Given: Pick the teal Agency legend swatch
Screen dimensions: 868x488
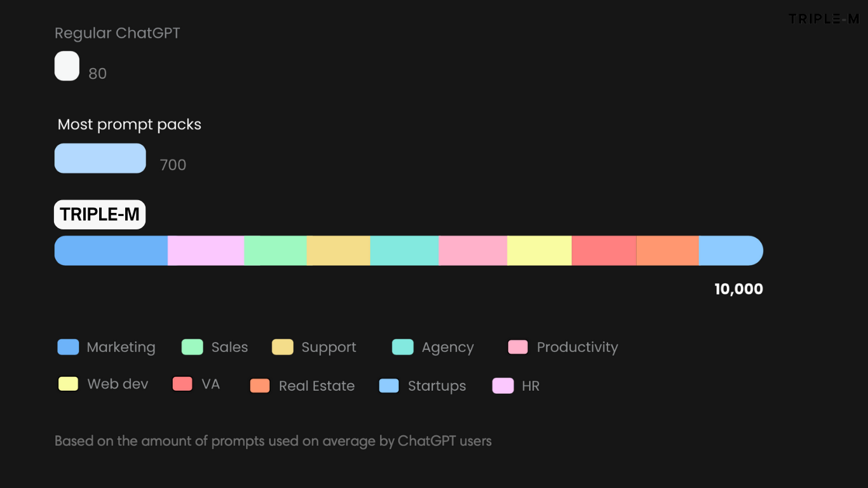Looking at the screenshot, I should pos(403,347).
